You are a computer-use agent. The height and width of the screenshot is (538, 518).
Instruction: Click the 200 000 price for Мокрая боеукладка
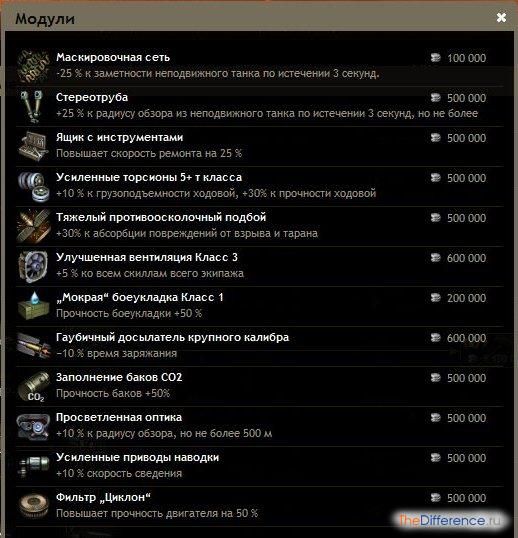466,298
